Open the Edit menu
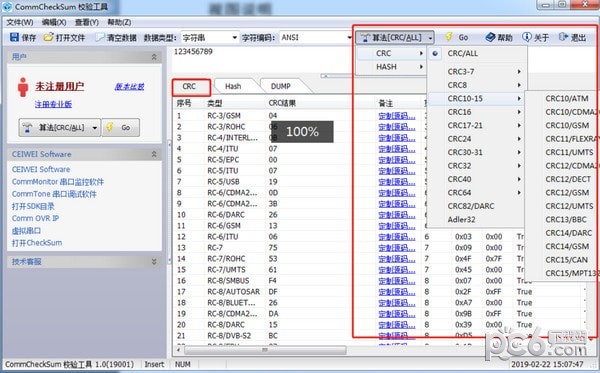The height and width of the screenshot is (373, 600). pyautogui.click(x=54, y=22)
